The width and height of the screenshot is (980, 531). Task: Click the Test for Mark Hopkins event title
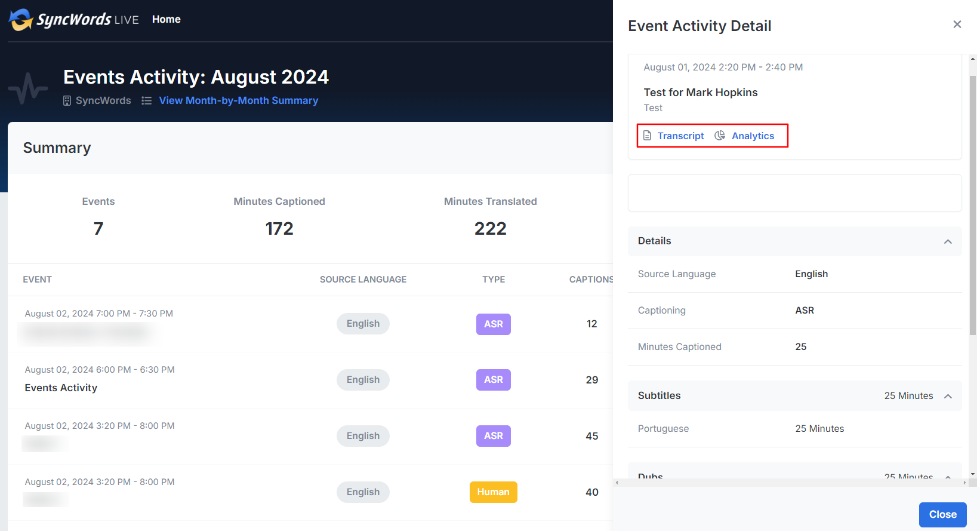[x=701, y=93]
